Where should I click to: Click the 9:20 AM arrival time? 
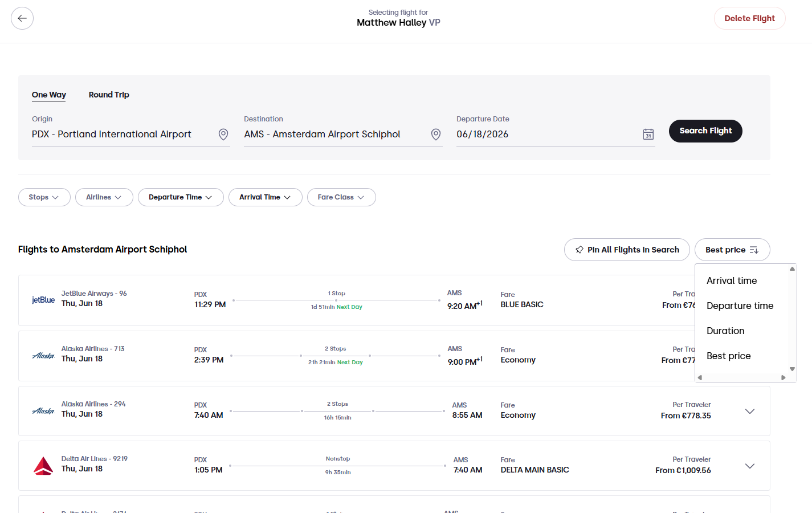click(x=464, y=306)
